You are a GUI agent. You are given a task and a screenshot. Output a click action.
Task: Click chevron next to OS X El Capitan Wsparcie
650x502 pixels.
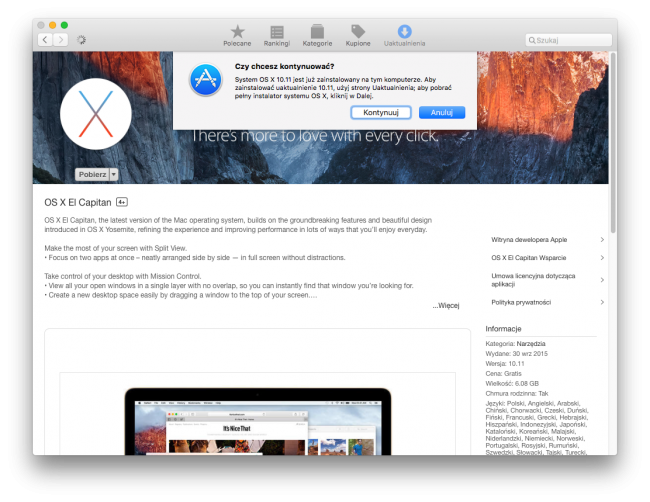[x=602, y=258]
